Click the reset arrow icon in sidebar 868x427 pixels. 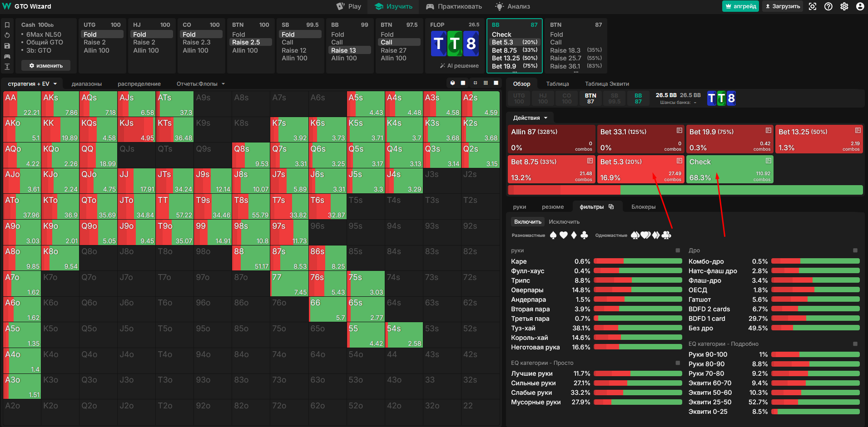7,35
